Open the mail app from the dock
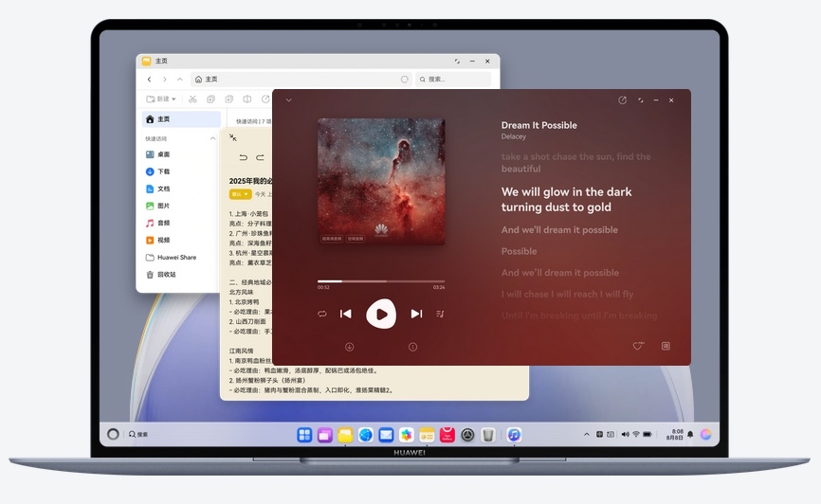Viewport: 821px width, 504px height. 386,435
